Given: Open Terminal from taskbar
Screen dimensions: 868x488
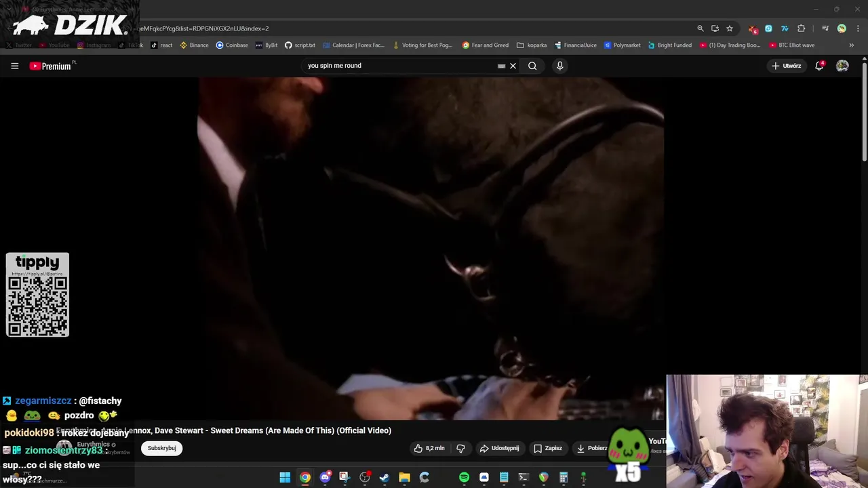Looking at the screenshot, I should tap(524, 477).
